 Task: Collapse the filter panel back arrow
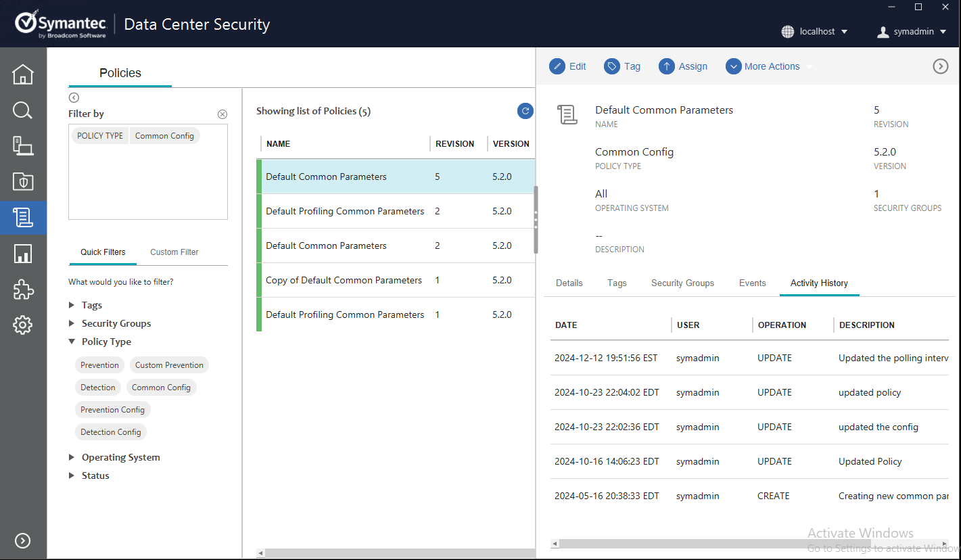click(74, 98)
